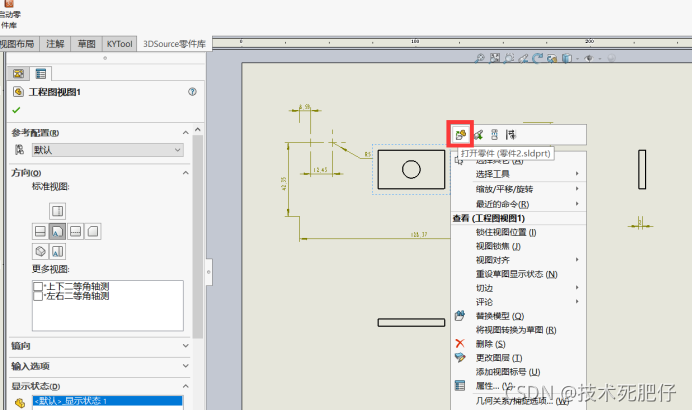Click the 3D drawing view icon
The height and width of the screenshot is (411, 692).
click(x=552, y=58)
